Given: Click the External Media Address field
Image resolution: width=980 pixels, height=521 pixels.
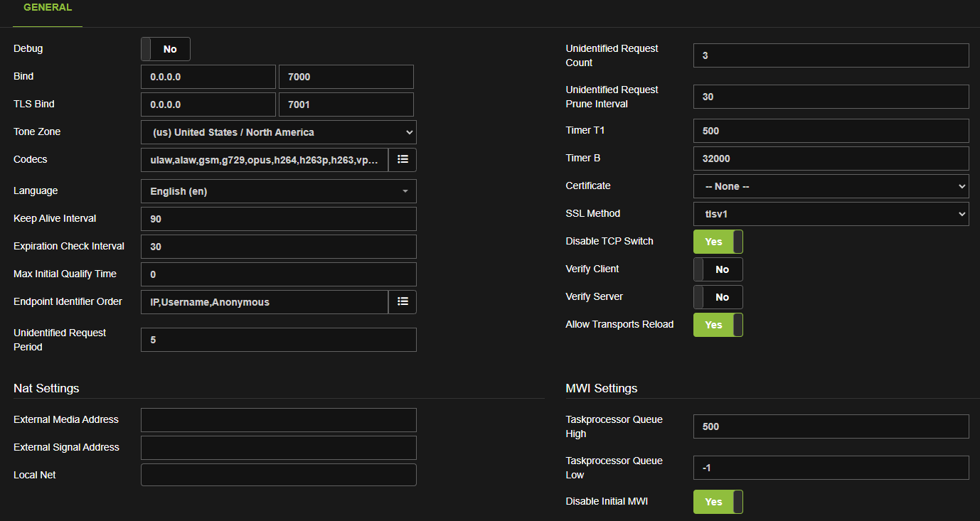Looking at the screenshot, I should (x=279, y=420).
